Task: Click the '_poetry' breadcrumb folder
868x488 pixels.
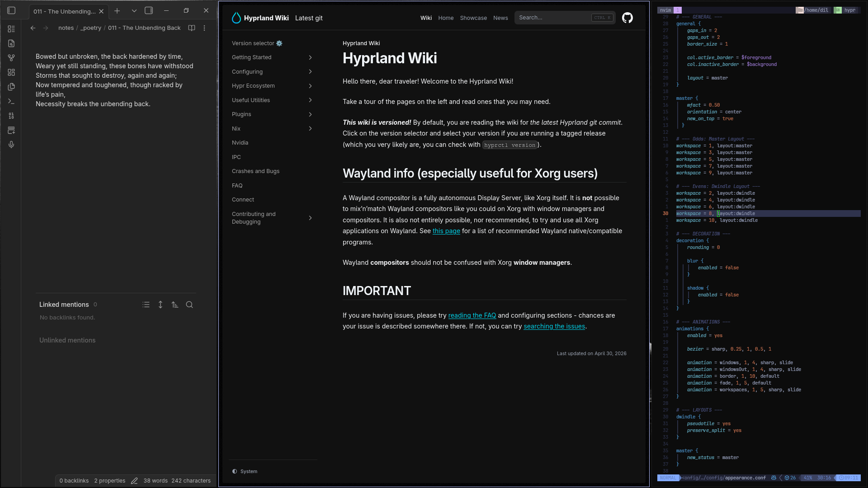Action: 91,28
